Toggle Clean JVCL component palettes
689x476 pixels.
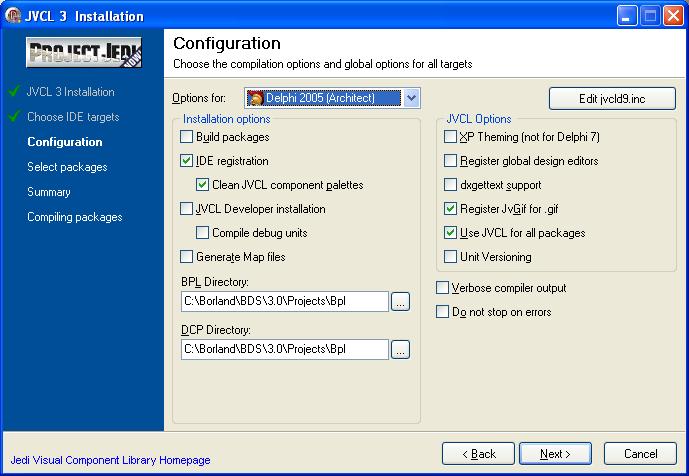[x=203, y=185]
